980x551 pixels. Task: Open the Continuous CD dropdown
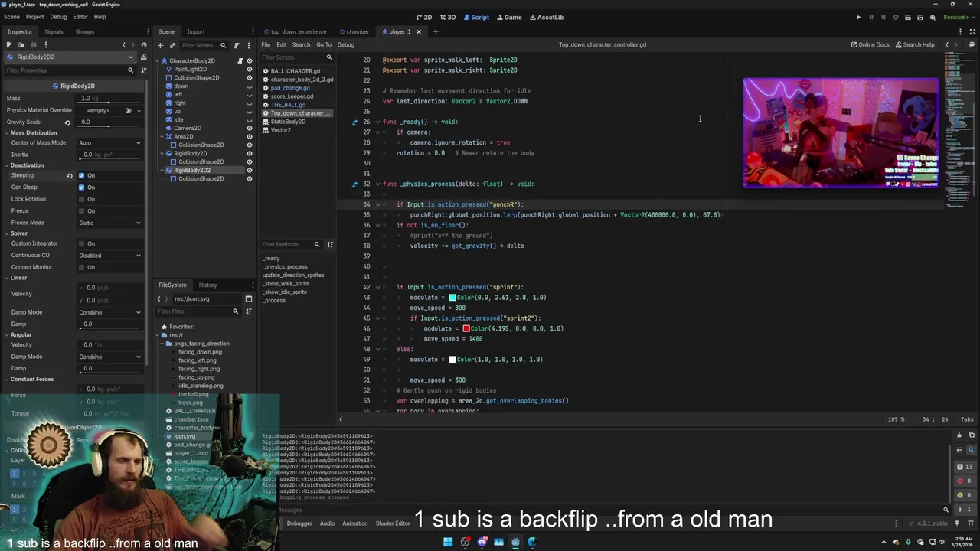[x=109, y=256]
